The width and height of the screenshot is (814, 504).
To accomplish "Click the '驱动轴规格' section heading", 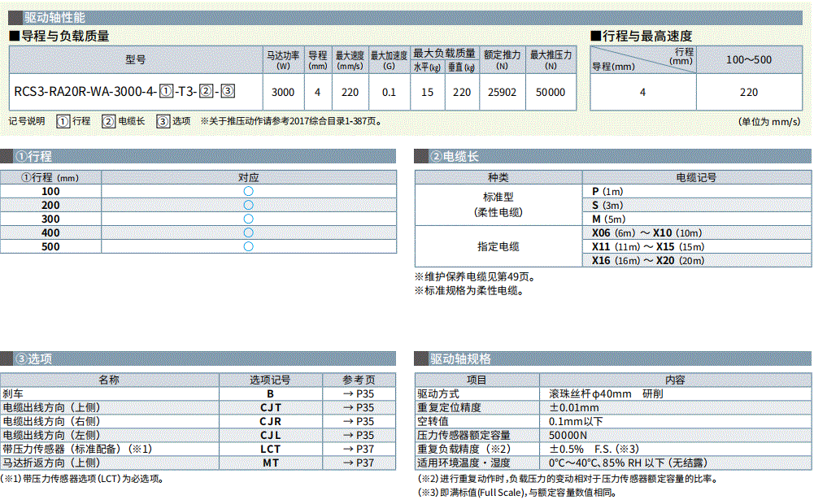I will 460,358.
